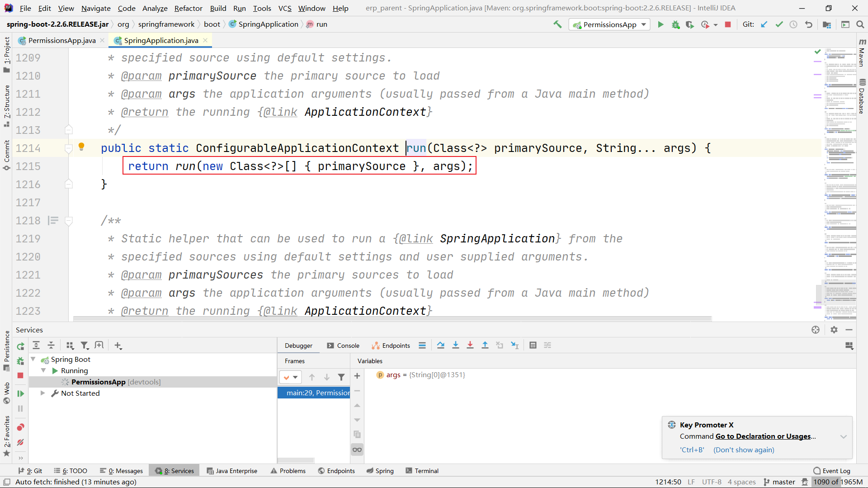Add a new watch with the plus icon
The image size is (868, 488).
[357, 376]
